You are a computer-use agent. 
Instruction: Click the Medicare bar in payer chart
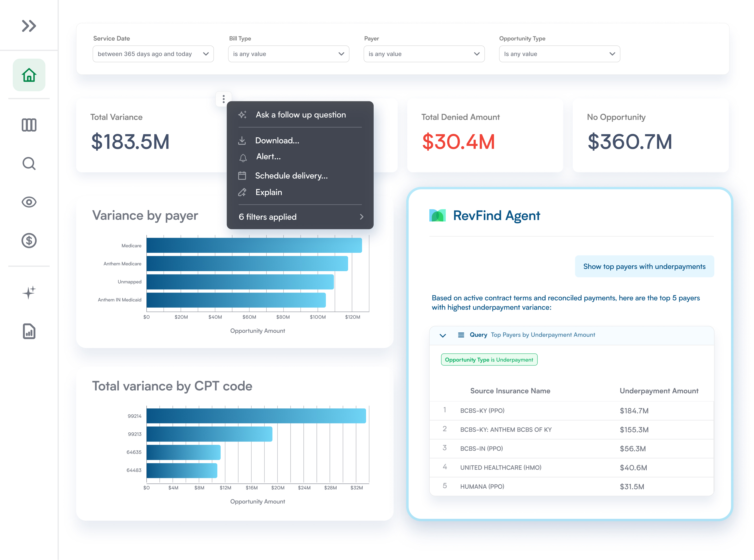[254, 245]
